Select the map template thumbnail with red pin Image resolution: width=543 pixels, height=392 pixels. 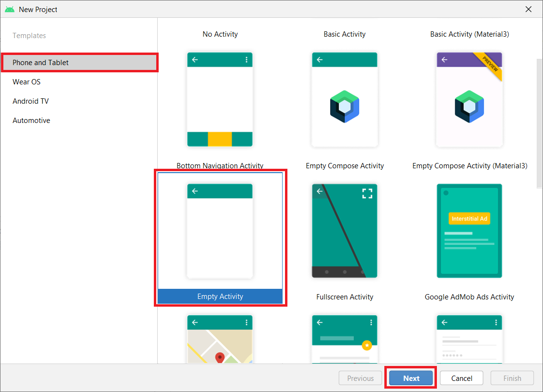click(220, 339)
